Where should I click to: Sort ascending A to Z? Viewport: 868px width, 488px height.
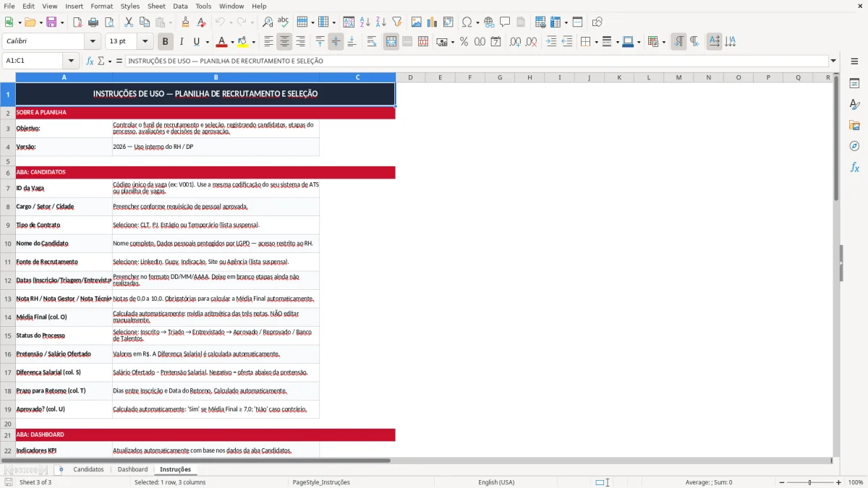point(365,22)
